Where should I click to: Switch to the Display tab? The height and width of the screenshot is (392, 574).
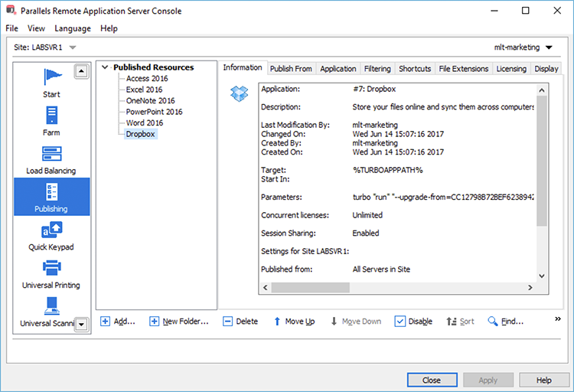pyautogui.click(x=546, y=68)
